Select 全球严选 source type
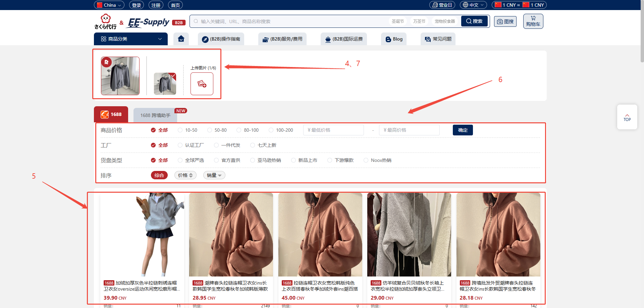644x308 pixels. (191, 160)
